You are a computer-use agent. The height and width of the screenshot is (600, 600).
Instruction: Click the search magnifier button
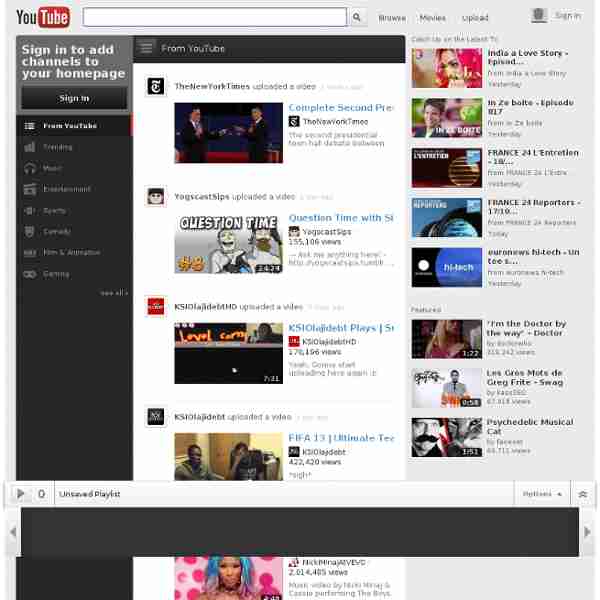tap(359, 17)
